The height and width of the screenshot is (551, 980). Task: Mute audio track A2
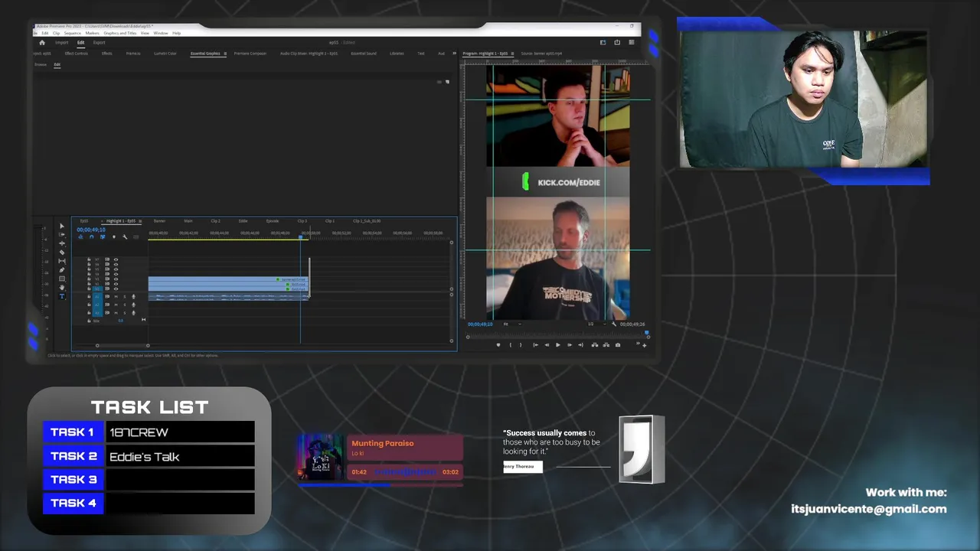point(116,305)
